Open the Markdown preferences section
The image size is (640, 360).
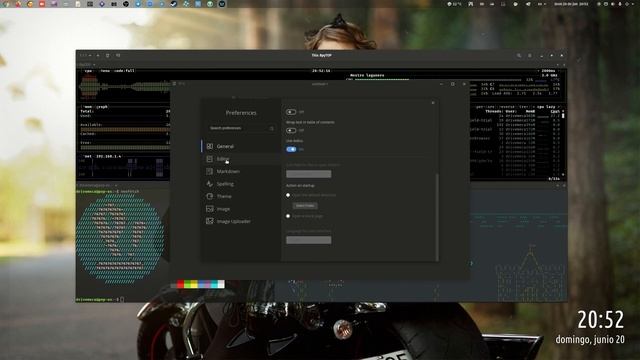[x=241, y=171]
